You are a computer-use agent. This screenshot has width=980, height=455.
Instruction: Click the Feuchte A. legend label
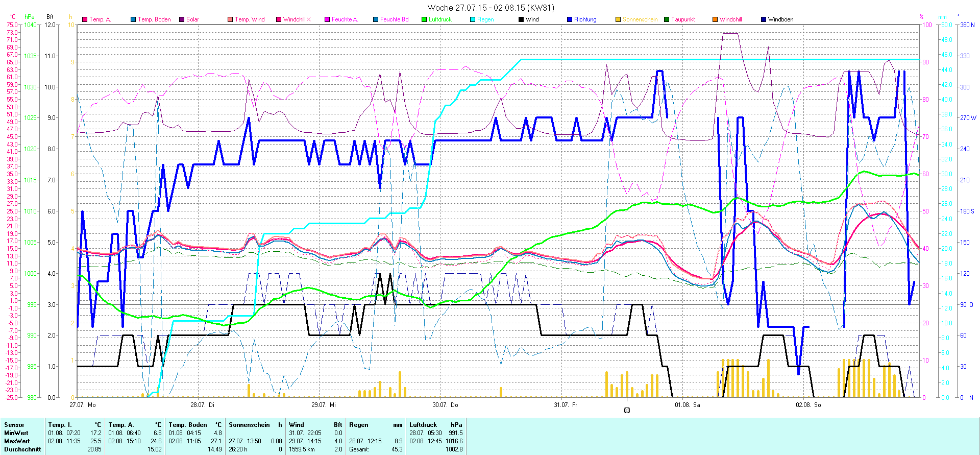coord(345,19)
